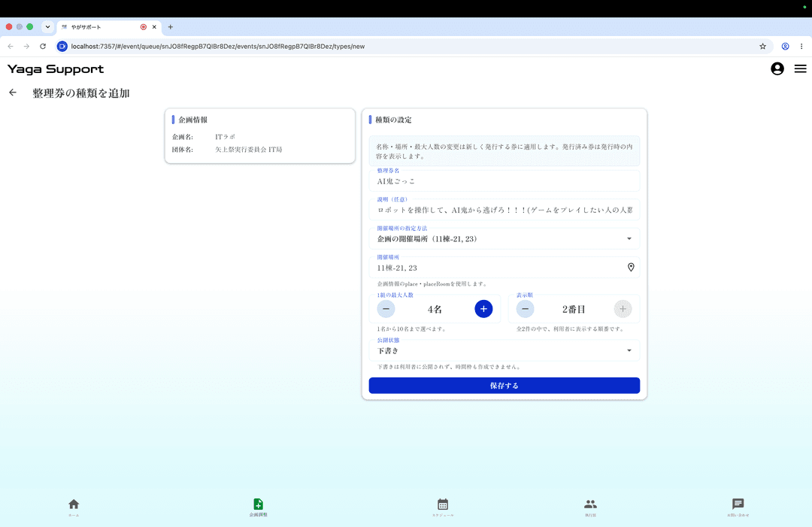Click the ITラボ project name
The width and height of the screenshot is (812, 527).
(x=226, y=137)
